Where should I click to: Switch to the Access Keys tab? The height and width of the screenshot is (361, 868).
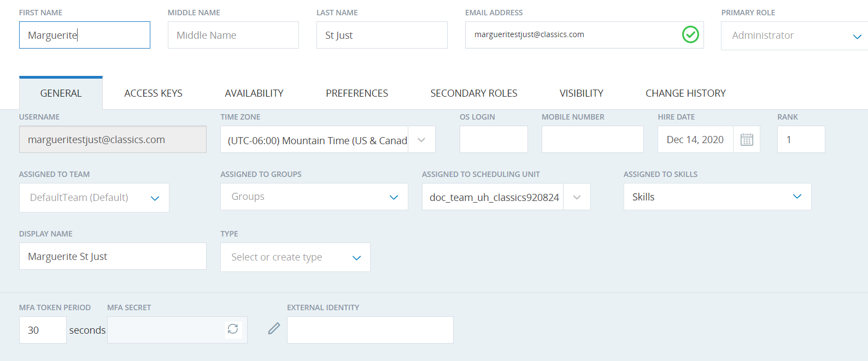(x=153, y=93)
